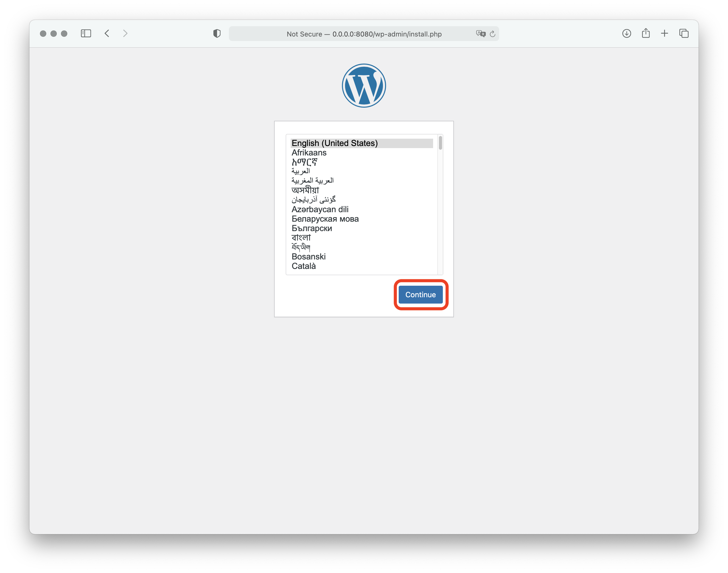Open the Share menu icon

tap(646, 33)
